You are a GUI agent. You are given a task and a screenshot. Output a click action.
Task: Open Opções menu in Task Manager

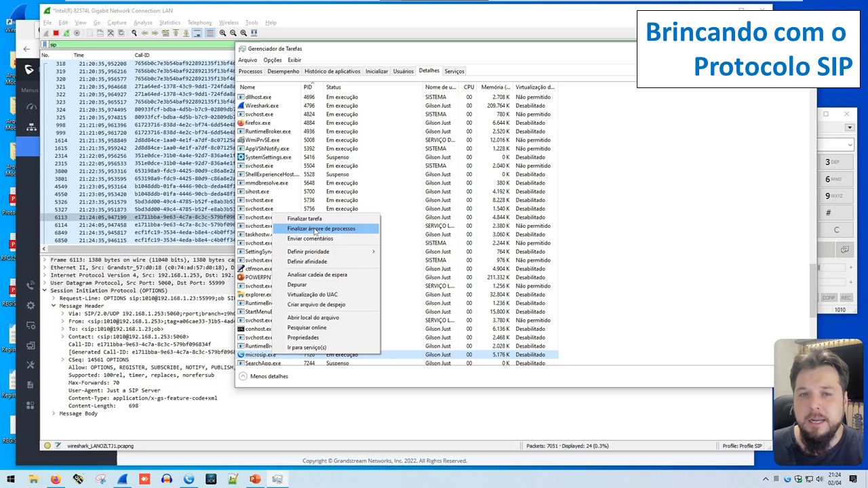(x=272, y=60)
